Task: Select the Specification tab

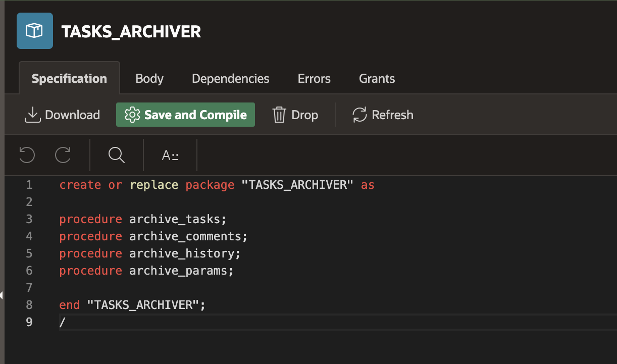Action: (x=69, y=79)
